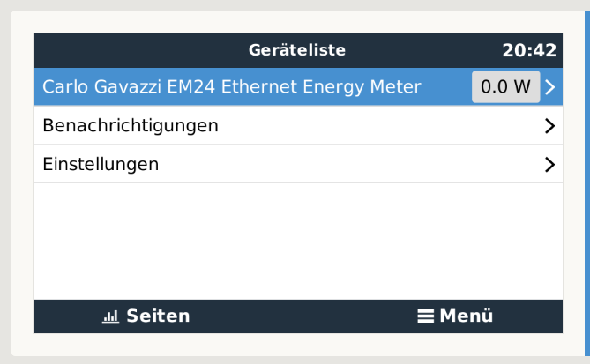Click bottom bar gap between Seiten and Menü

[x=303, y=316]
